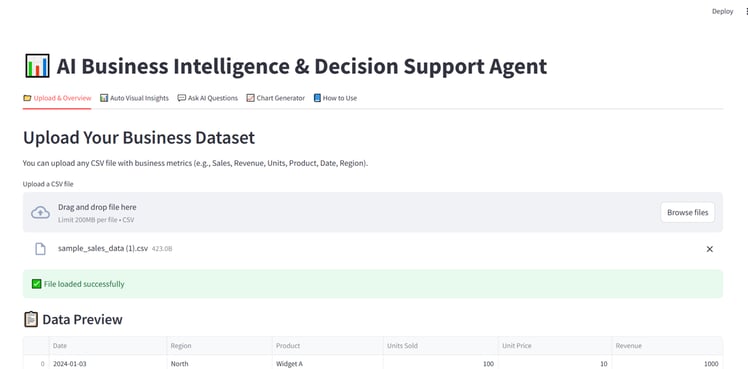Sort by the Region column header
The width and height of the screenshot is (748, 369).
[x=219, y=346]
